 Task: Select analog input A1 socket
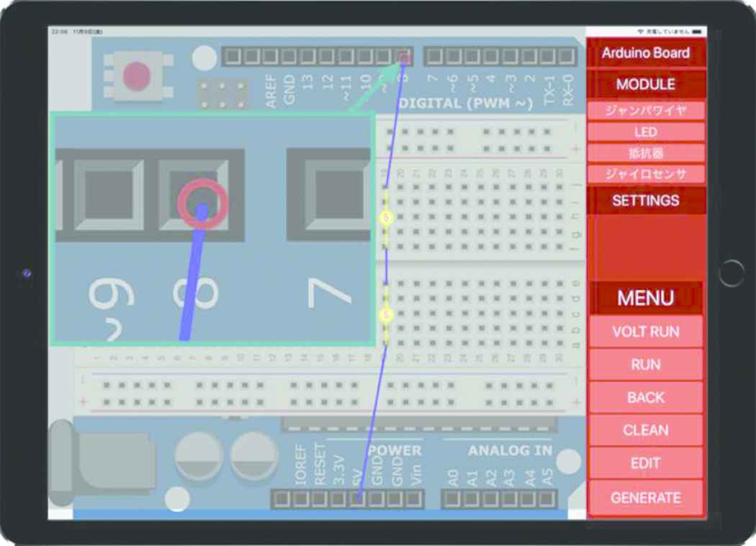471,499
